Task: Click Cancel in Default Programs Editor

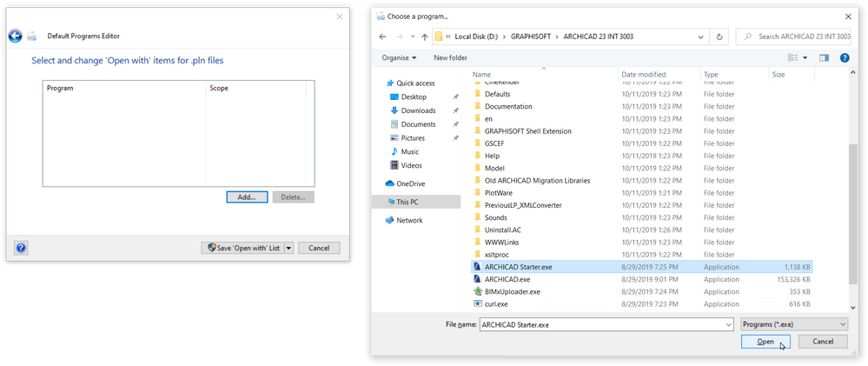Action: [319, 248]
